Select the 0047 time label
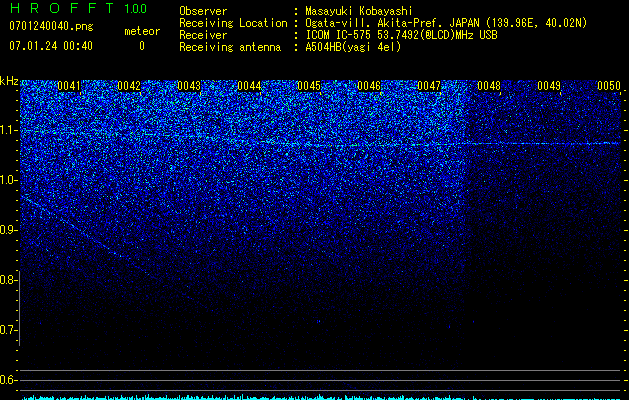Viewport: 629px width, 400px height. [428, 86]
